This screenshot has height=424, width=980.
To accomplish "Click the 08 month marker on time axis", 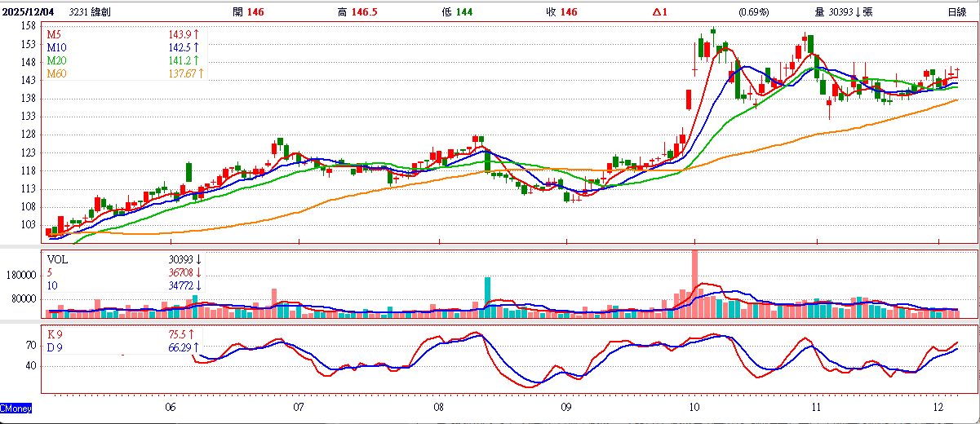I will 439,406.
